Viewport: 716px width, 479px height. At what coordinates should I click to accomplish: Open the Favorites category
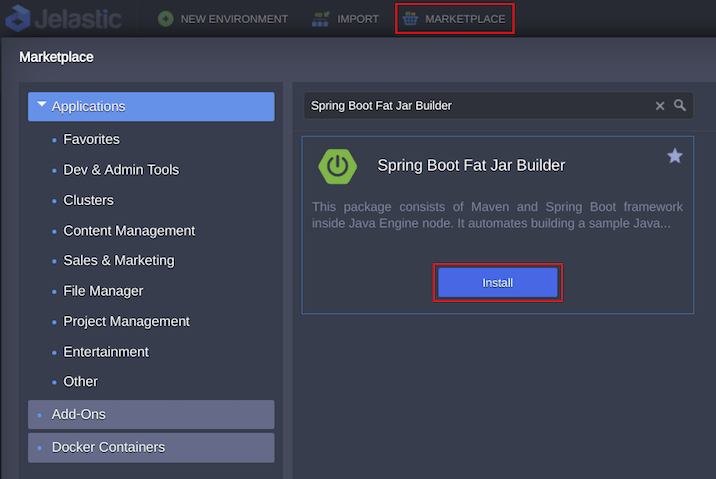tap(91, 139)
